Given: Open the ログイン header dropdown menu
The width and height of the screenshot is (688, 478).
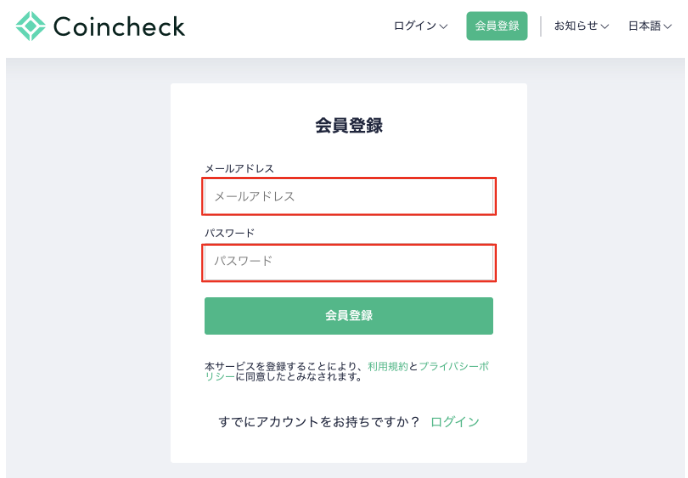Looking at the screenshot, I should [415, 26].
